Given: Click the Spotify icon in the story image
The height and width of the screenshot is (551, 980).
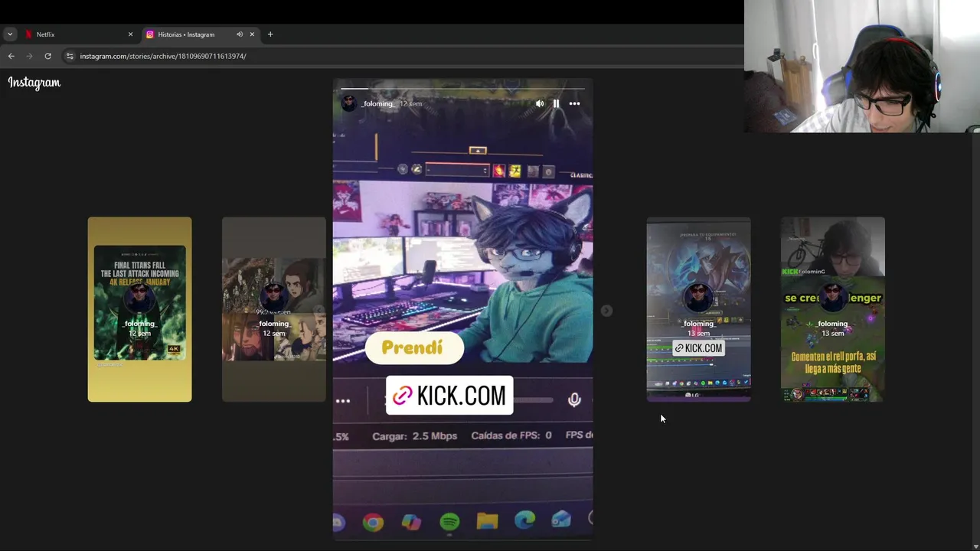Looking at the screenshot, I should (449, 522).
